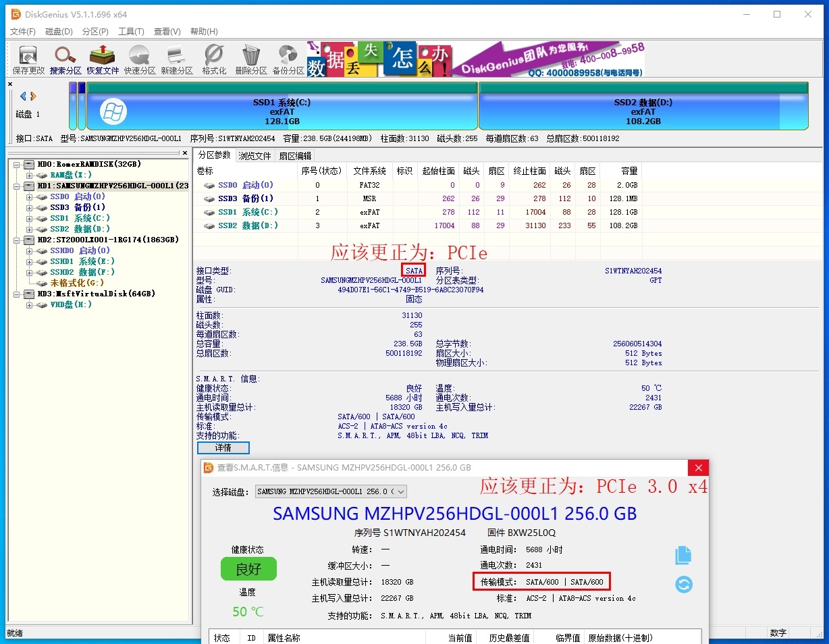Click the next disk right arrow
829x644 pixels.
pos(33,96)
